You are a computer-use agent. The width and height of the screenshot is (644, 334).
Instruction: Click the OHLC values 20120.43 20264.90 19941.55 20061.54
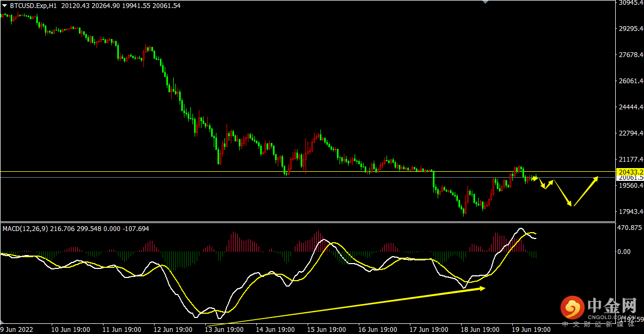(121, 6)
